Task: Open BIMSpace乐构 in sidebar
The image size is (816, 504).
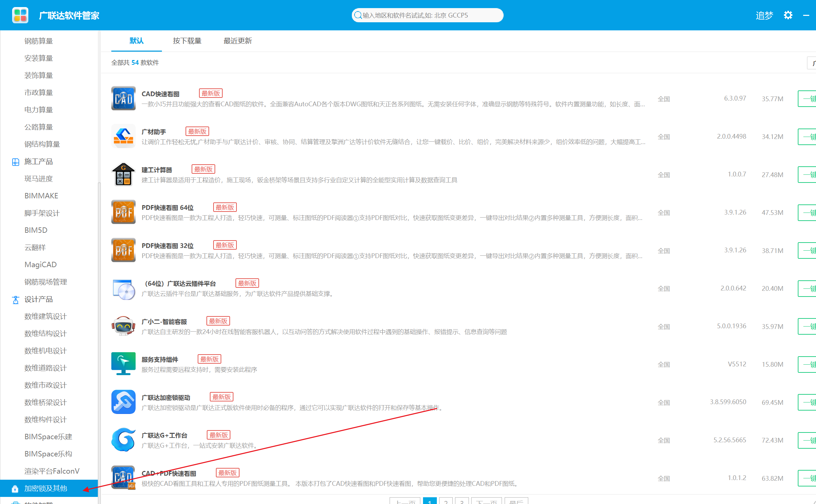Action: [x=49, y=454]
